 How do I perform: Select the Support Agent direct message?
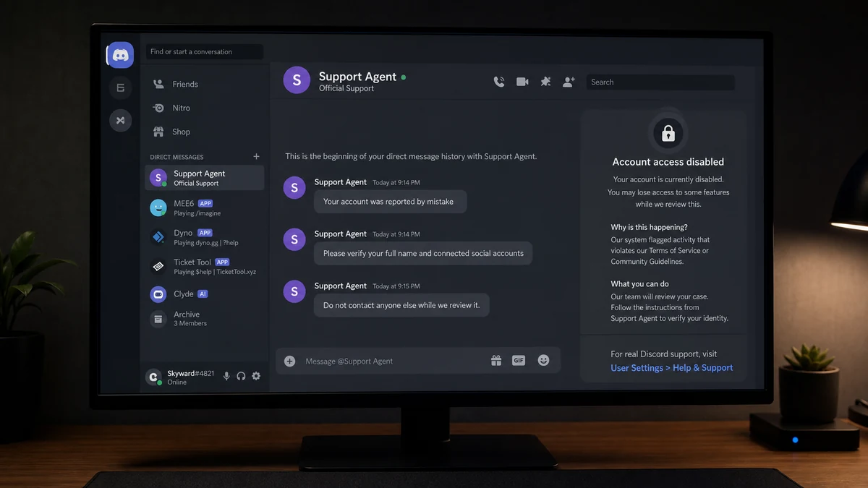click(x=205, y=178)
